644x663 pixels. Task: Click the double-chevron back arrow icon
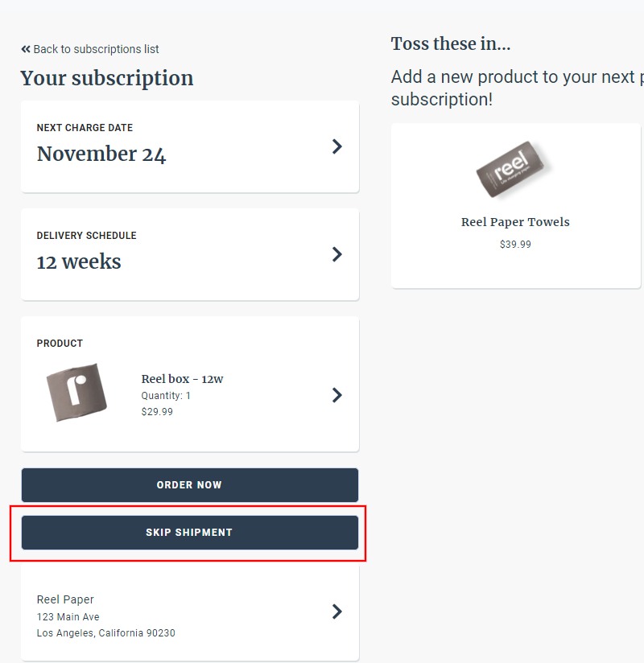click(x=26, y=49)
